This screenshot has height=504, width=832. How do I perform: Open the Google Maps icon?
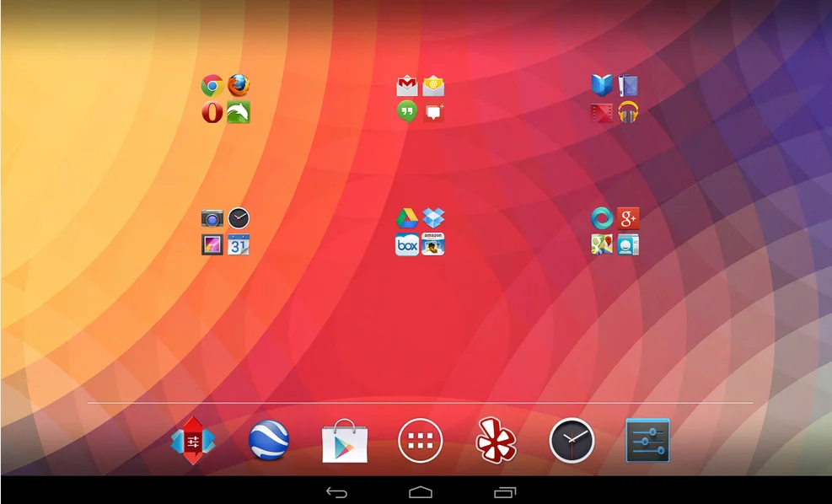click(x=602, y=244)
